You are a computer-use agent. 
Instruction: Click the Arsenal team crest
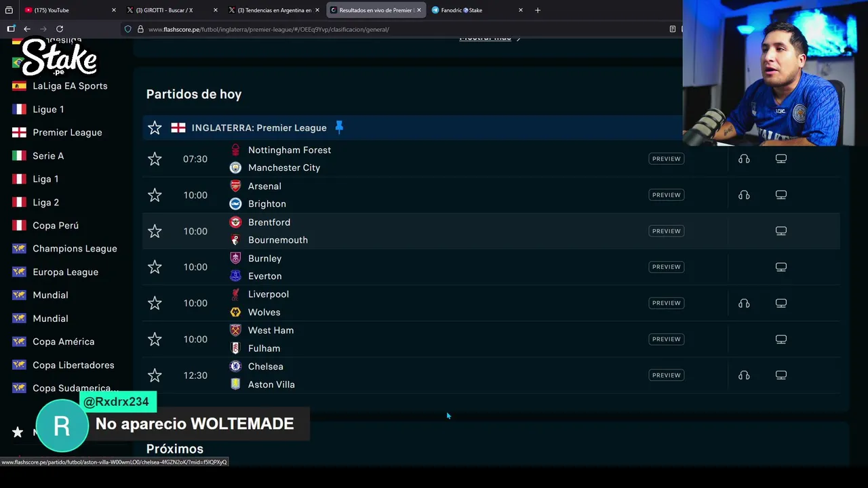(235, 186)
